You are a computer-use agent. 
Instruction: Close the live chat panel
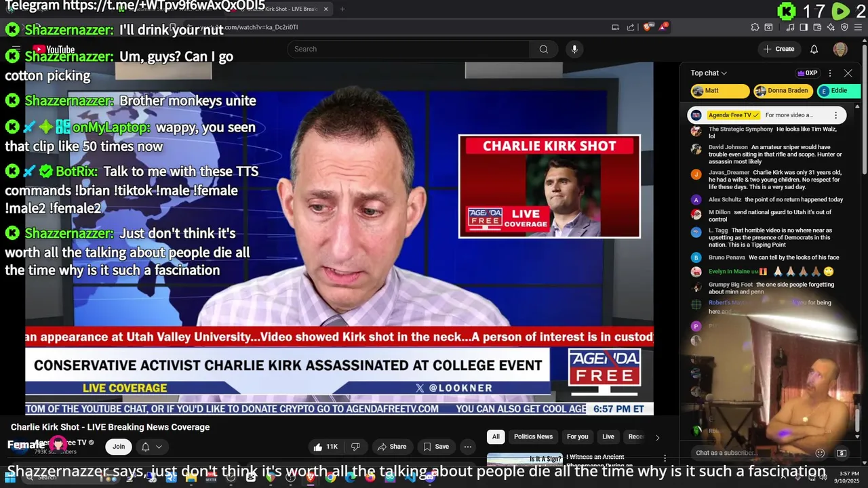point(848,73)
